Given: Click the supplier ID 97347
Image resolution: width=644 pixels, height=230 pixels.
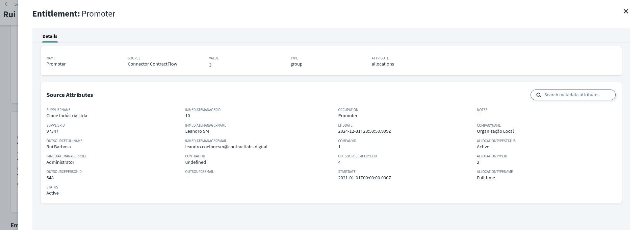Looking at the screenshot, I should click(x=52, y=131).
